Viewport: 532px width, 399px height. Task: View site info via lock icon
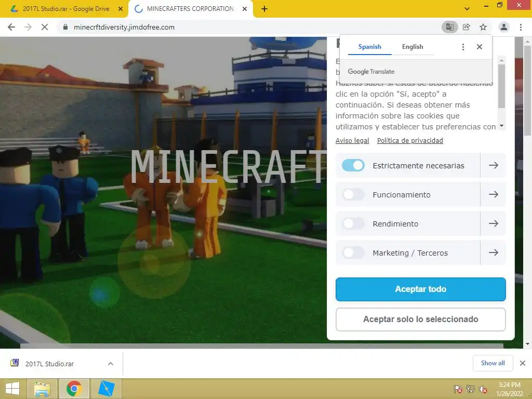pos(65,27)
